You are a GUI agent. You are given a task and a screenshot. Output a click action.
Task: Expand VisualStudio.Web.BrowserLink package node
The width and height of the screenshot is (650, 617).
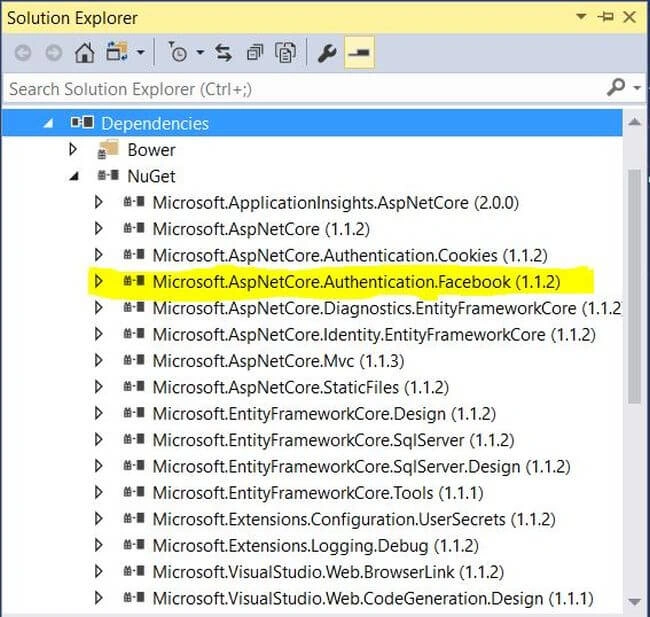pyautogui.click(x=99, y=572)
